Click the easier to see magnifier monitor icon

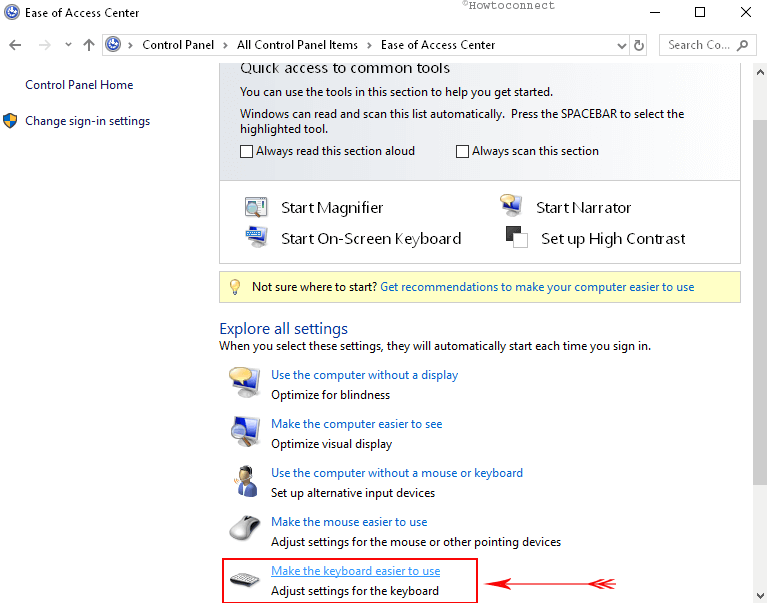click(x=245, y=431)
